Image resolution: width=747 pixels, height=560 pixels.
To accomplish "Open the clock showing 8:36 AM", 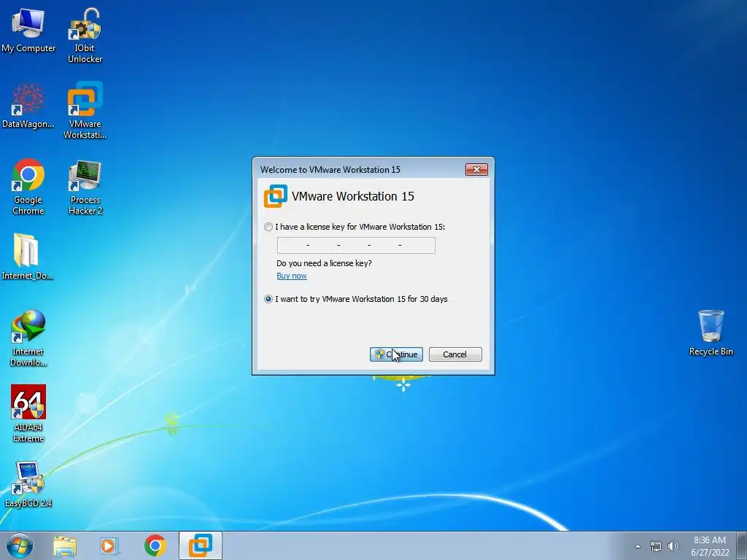I will 710,546.
